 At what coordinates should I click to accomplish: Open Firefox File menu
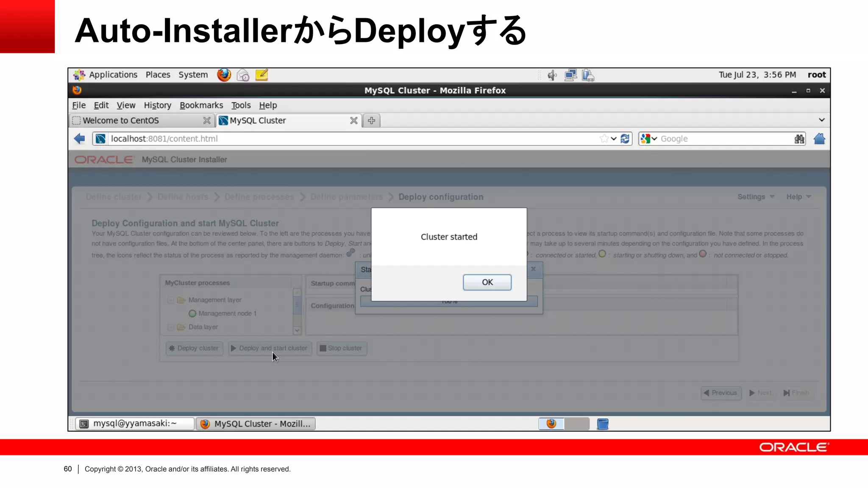coord(79,105)
